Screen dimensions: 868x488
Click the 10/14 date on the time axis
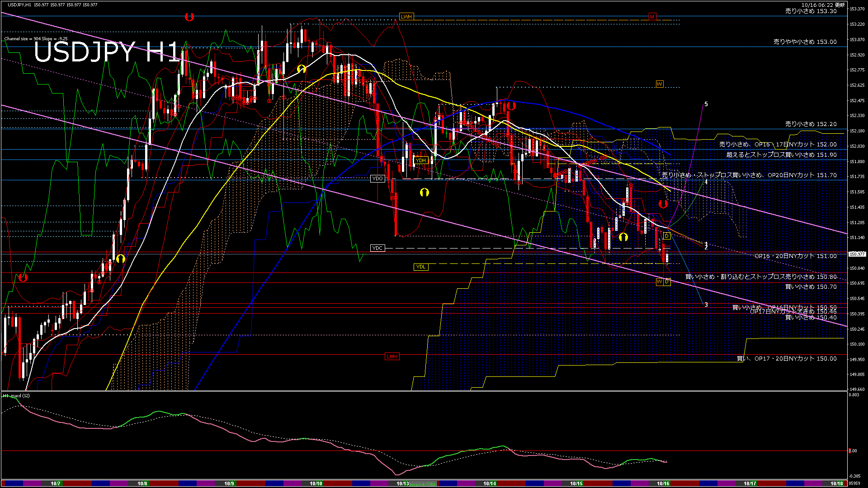click(490, 483)
